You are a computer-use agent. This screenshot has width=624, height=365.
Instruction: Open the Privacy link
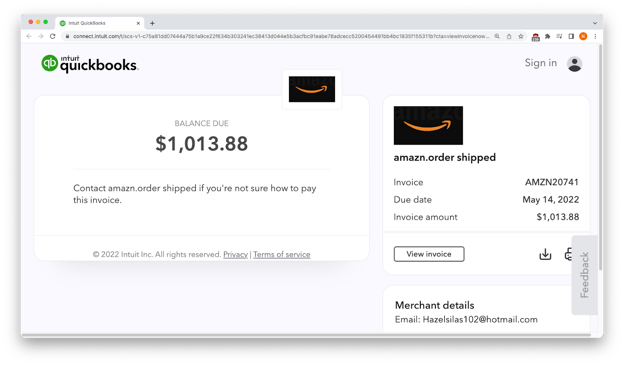pos(235,254)
